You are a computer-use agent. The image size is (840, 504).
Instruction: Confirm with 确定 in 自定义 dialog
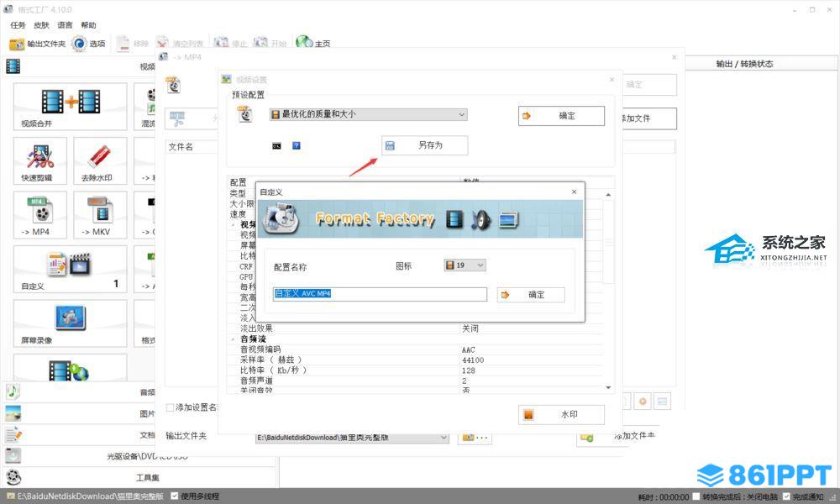click(x=531, y=295)
